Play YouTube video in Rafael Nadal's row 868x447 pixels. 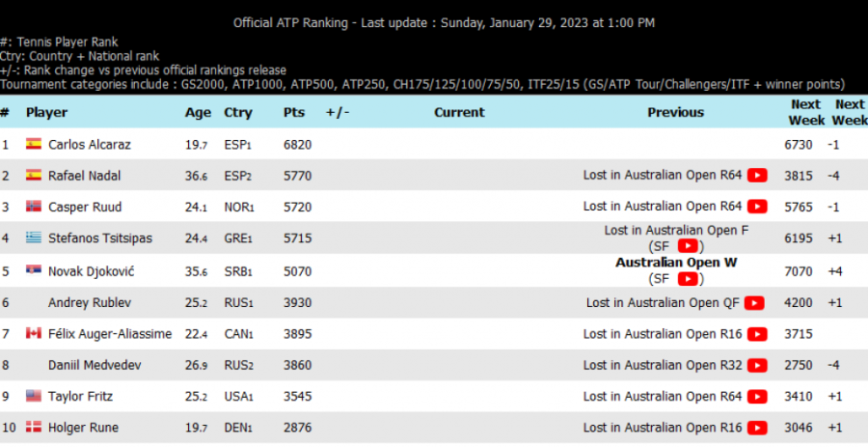[757, 176]
